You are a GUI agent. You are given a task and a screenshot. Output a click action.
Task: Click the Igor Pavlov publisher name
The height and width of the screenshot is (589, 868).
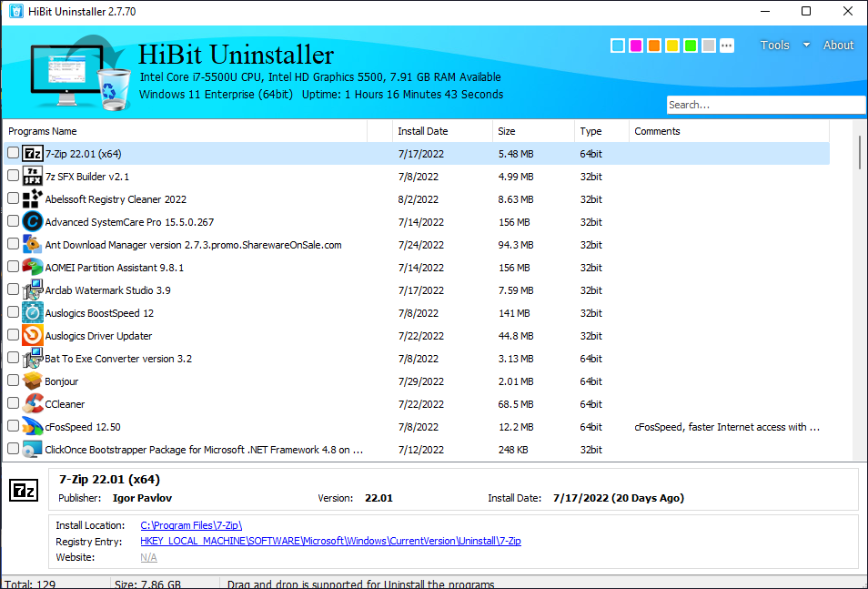click(142, 498)
